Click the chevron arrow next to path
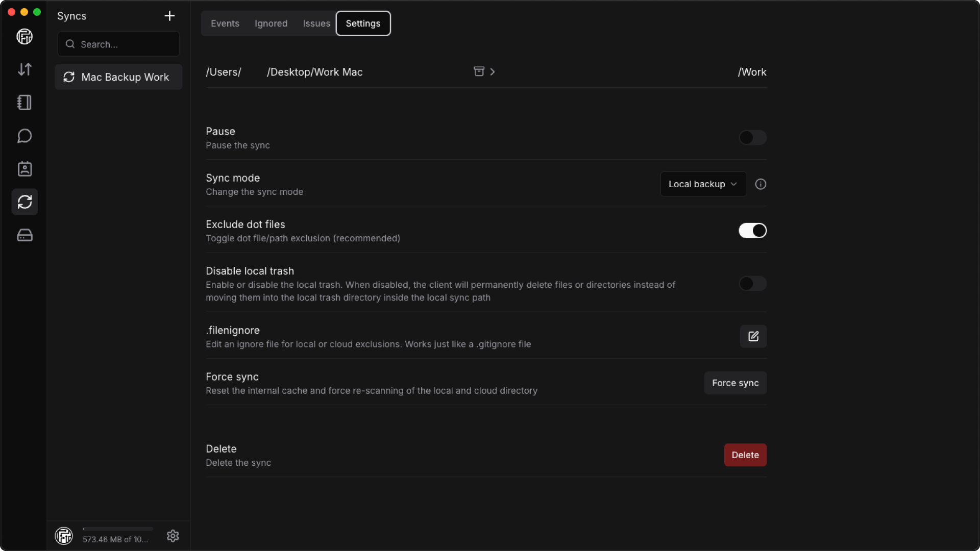 coord(493,72)
